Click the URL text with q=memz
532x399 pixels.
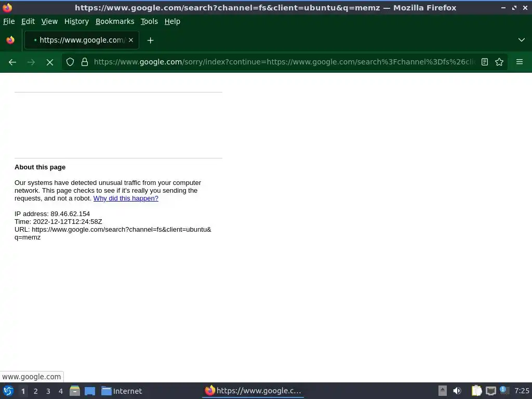(x=113, y=233)
